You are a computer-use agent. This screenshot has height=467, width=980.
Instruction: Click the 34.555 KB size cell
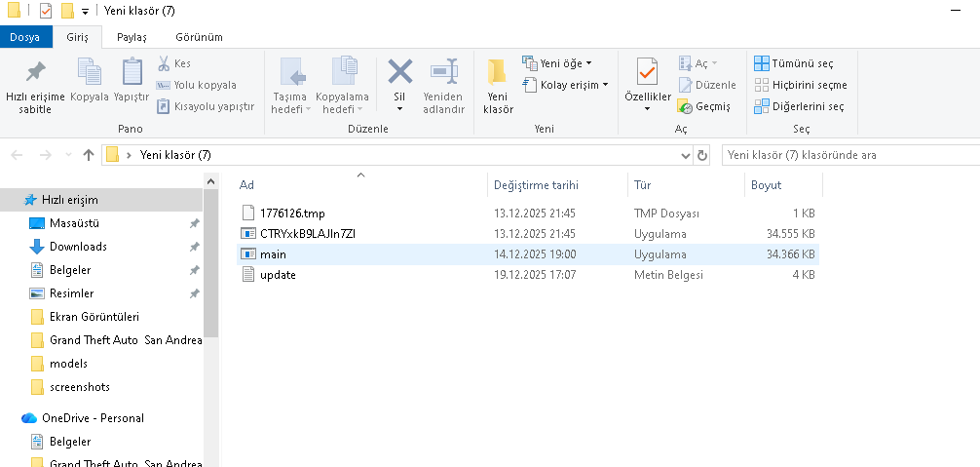791,234
